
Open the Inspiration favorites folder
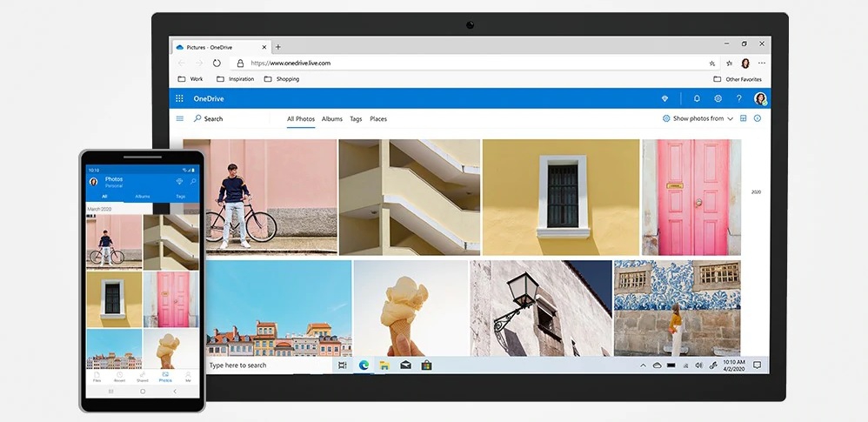(x=235, y=79)
